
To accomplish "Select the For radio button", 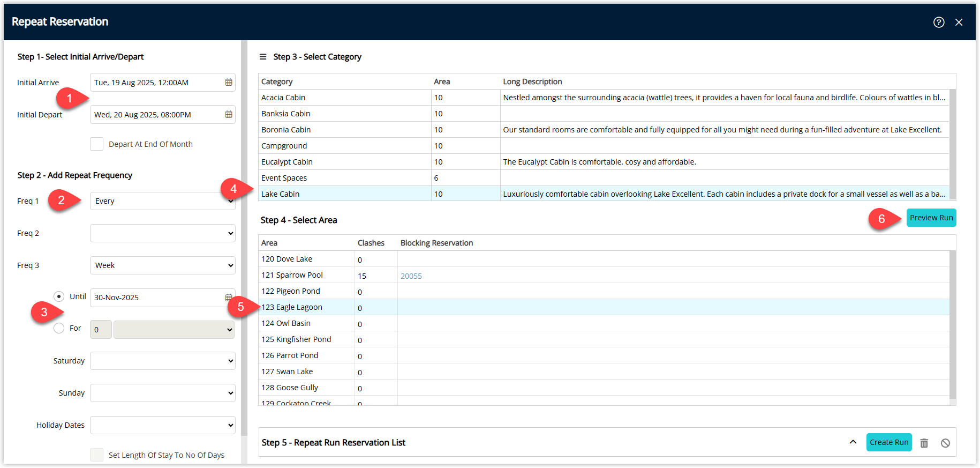I will pos(59,328).
